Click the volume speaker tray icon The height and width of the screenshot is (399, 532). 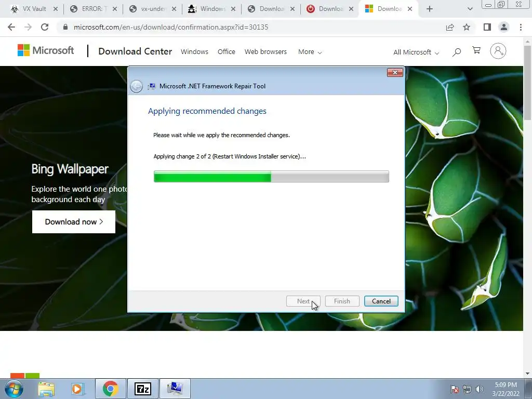(x=480, y=389)
